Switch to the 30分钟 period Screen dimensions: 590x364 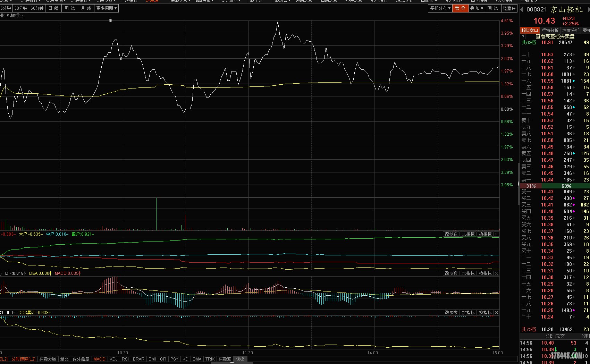[21, 8]
